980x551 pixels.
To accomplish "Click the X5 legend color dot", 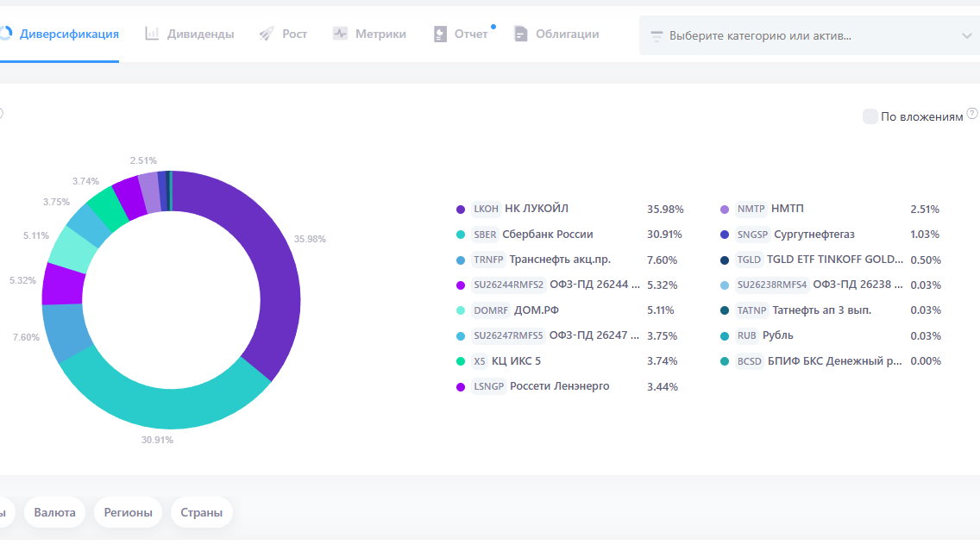I will 461,361.
